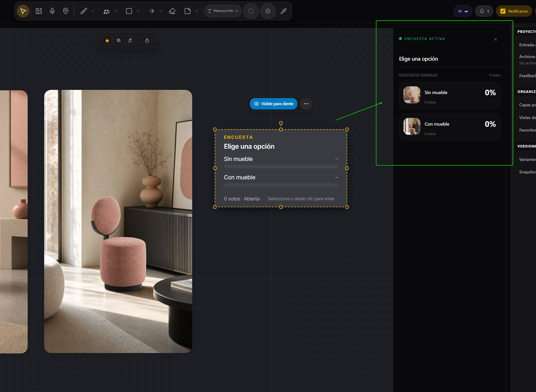Open the notifications bell
Screen dimensions: 536x392
484,11
